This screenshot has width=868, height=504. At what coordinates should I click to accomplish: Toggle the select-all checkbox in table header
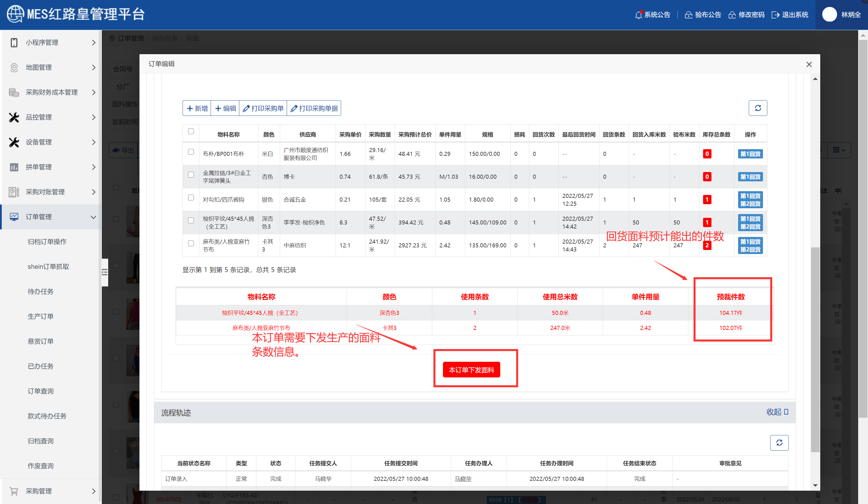pos(191,131)
